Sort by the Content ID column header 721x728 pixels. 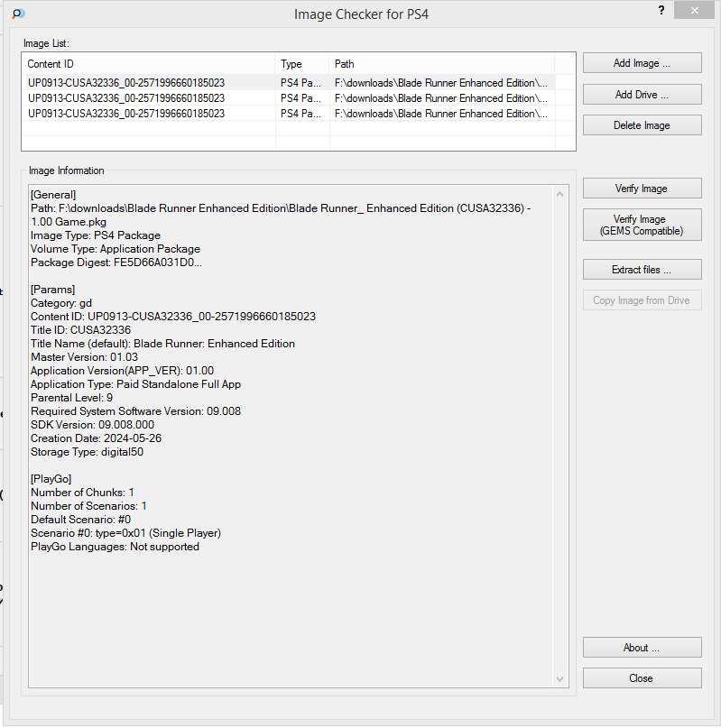(148, 64)
